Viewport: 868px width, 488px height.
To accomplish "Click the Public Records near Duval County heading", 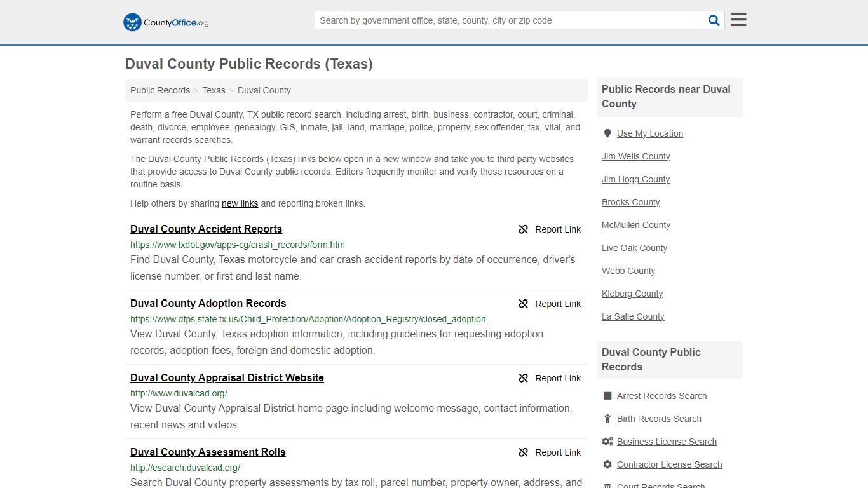I will (666, 97).
